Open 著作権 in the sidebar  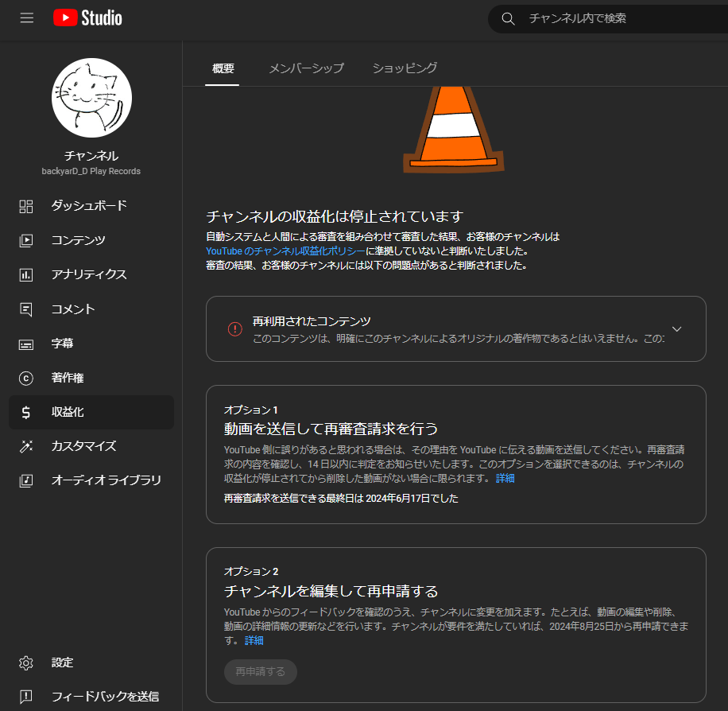click(68, 377)
